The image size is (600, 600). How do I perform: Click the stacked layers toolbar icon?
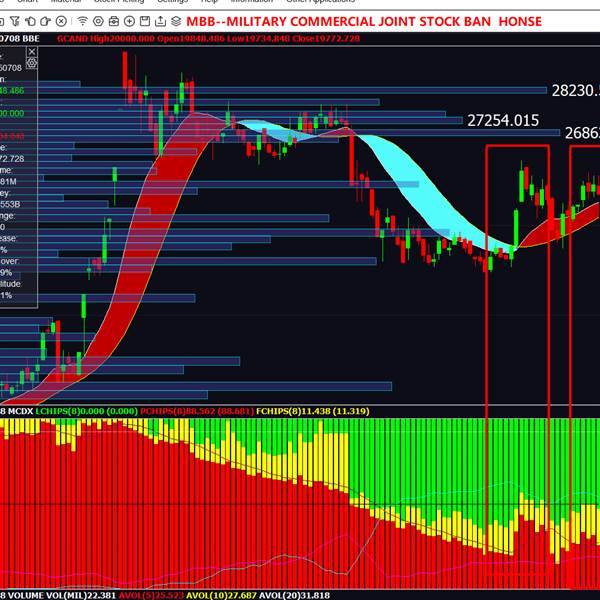(x=176, y=21)
